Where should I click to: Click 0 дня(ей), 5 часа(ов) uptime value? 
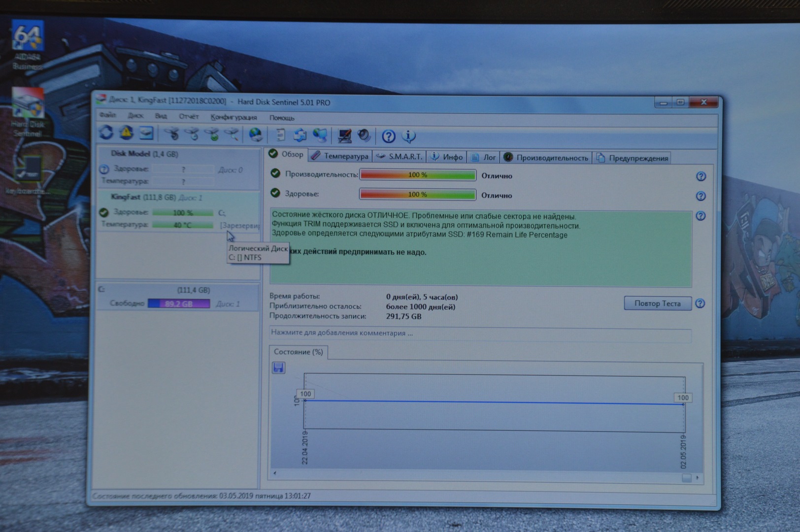coord(422,297)
